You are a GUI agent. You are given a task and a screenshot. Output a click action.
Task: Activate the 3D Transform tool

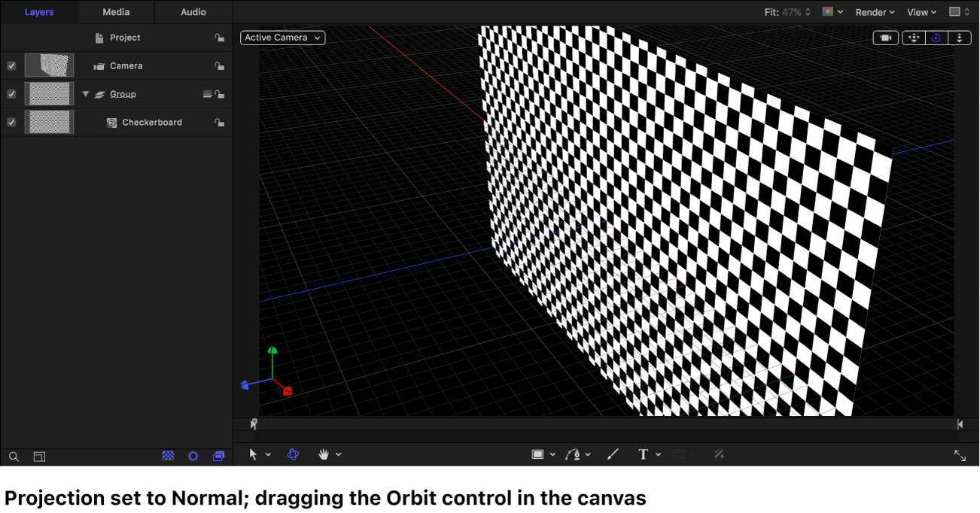[x=293, y=454]
